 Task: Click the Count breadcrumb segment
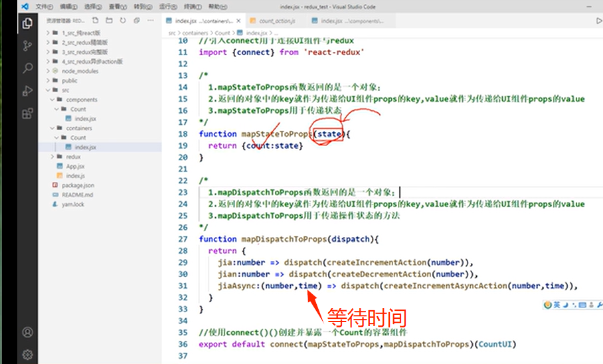click(x=222, y=33)
